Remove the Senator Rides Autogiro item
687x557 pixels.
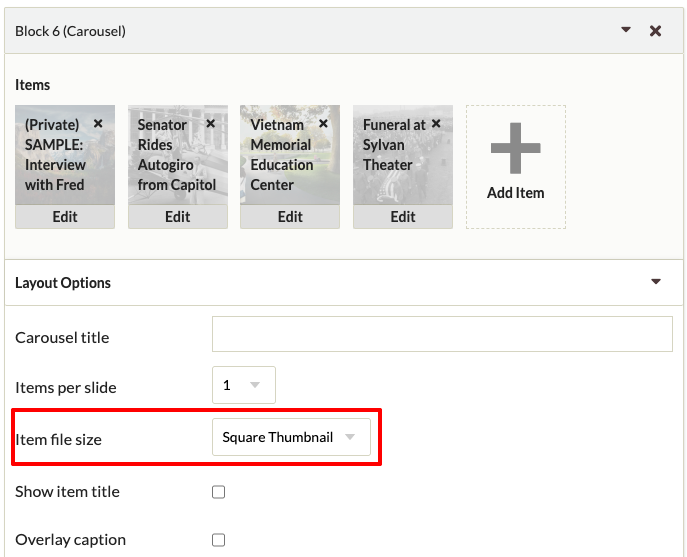coord(210,124)
